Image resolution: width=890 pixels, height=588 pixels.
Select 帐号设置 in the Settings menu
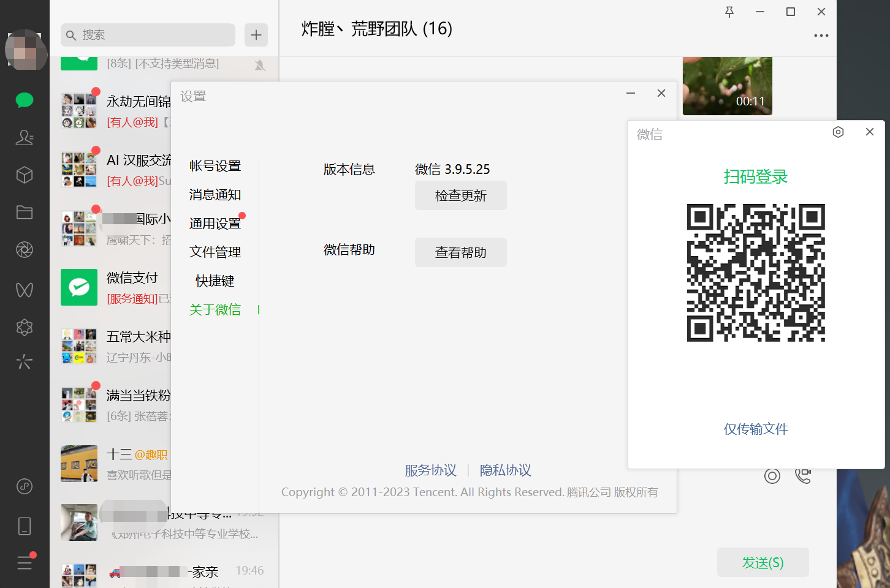pos(215,165)
